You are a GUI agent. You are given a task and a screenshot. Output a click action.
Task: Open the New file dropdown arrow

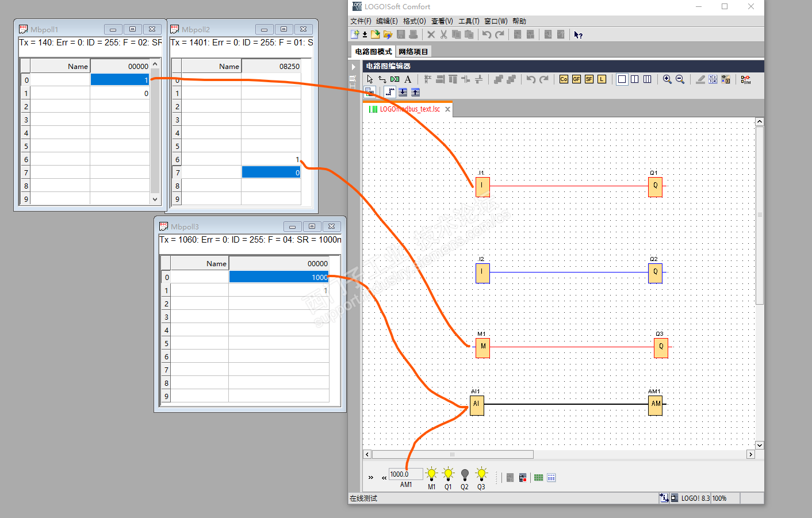pos(365,35)
